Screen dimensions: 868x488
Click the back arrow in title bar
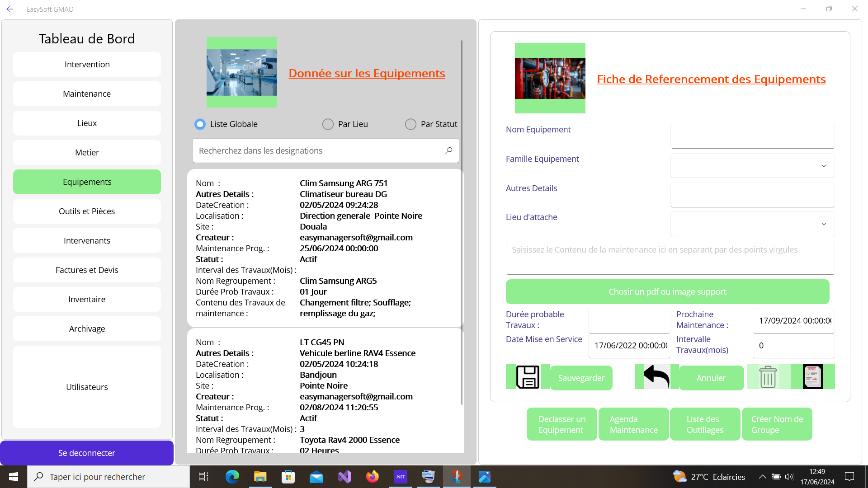10,9
